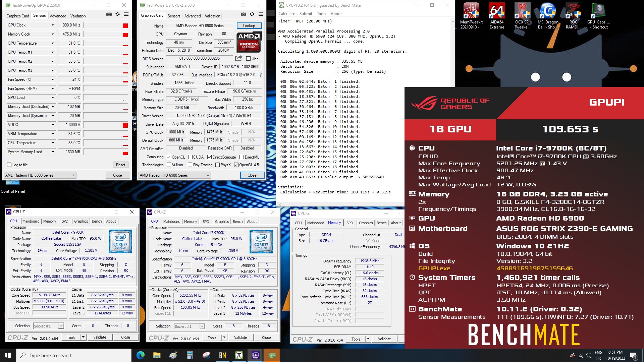Click the Windows Start button
This screenshot has width=644, height=362.
coord(8,355)
